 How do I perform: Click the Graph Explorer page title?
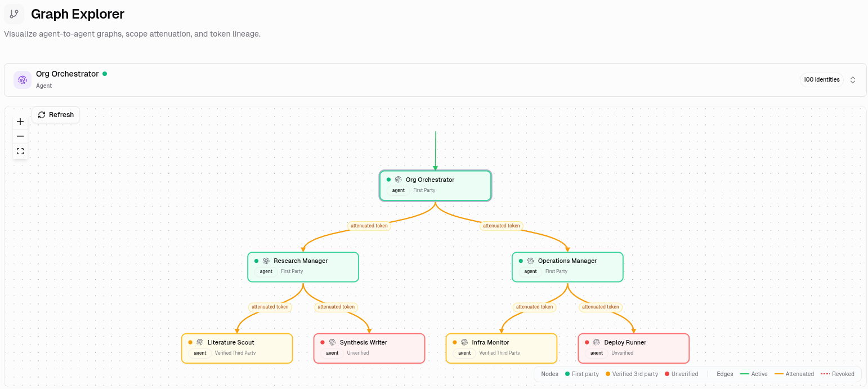click(78, 14)
